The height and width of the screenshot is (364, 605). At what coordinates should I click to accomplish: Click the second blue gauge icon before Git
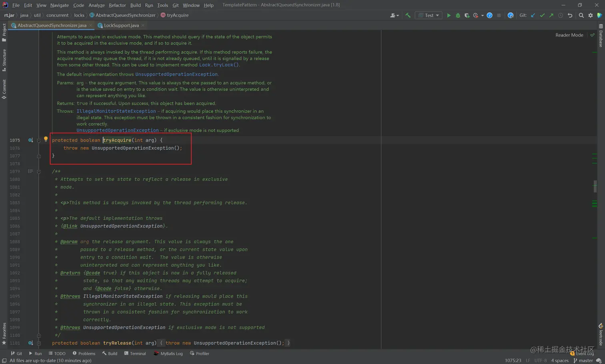510,15
